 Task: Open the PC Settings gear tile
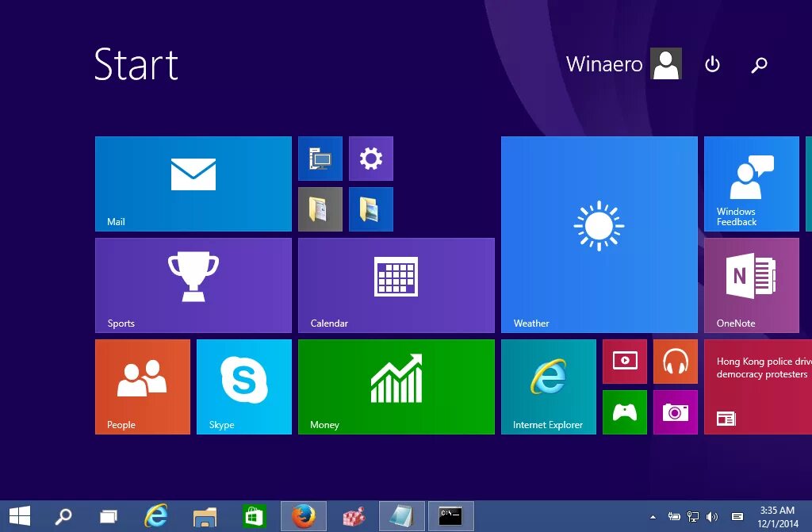pyautogui.click(x=371, y=159)
